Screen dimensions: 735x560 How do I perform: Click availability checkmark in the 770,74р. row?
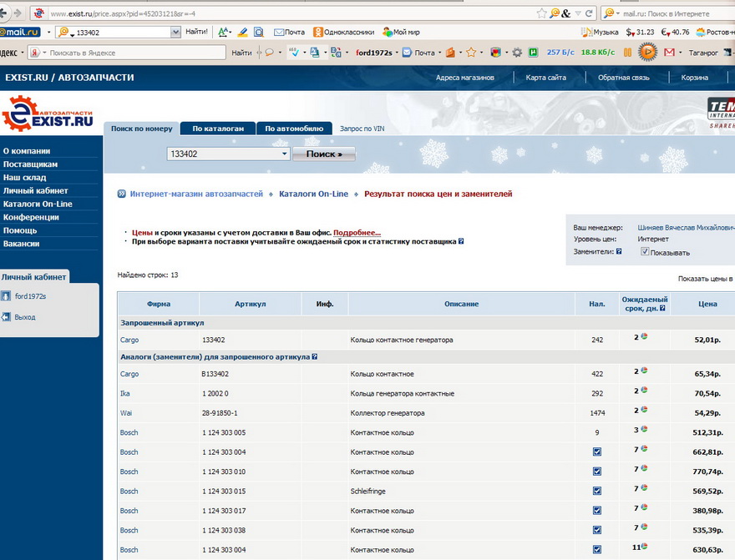pos(596,472)
